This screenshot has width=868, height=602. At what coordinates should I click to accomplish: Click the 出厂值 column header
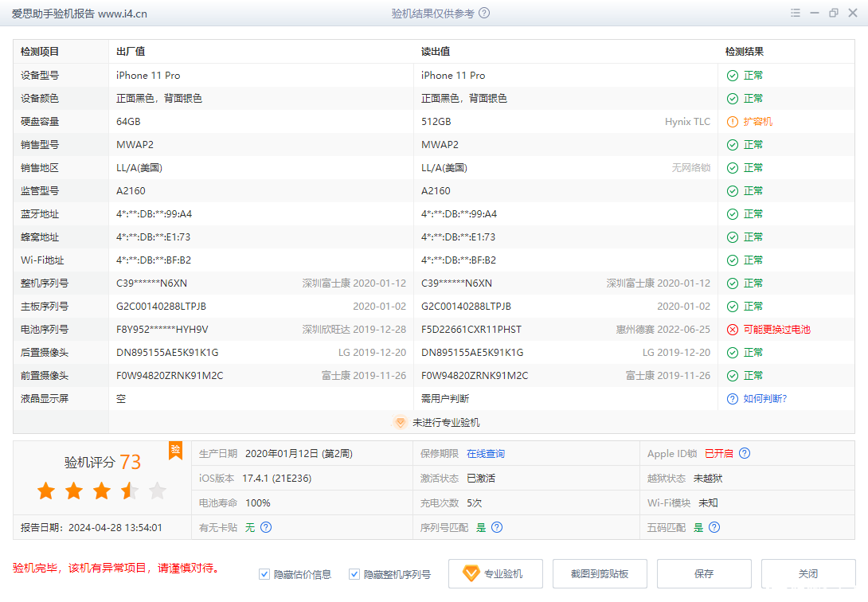[131, 52]
